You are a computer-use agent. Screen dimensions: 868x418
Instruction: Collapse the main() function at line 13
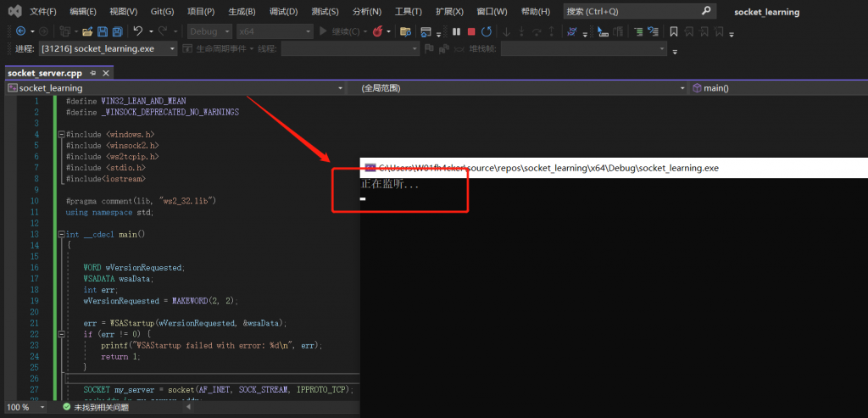point(60,234)
